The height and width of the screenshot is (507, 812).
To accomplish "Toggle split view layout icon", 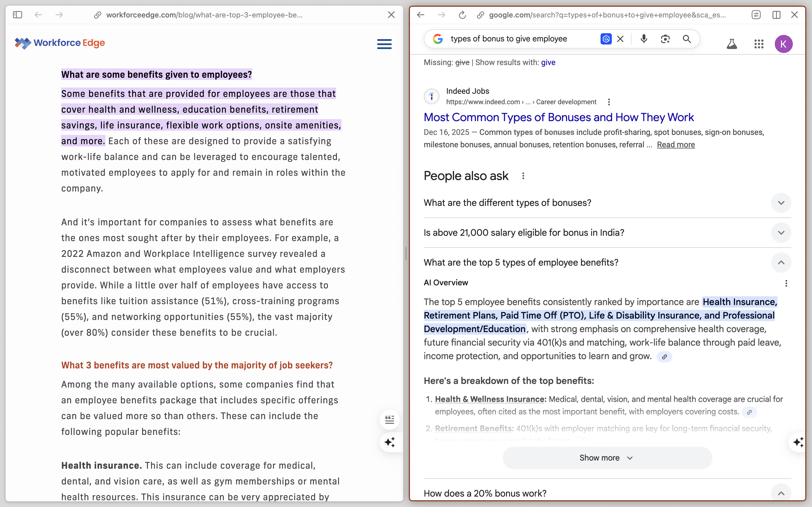I will [776, 15].
